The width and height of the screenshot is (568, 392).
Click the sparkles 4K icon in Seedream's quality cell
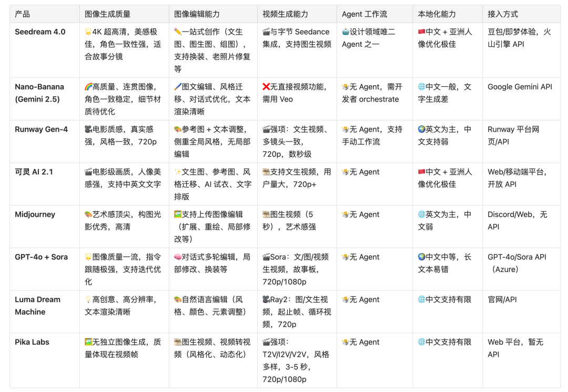click(x=87, y=32)
